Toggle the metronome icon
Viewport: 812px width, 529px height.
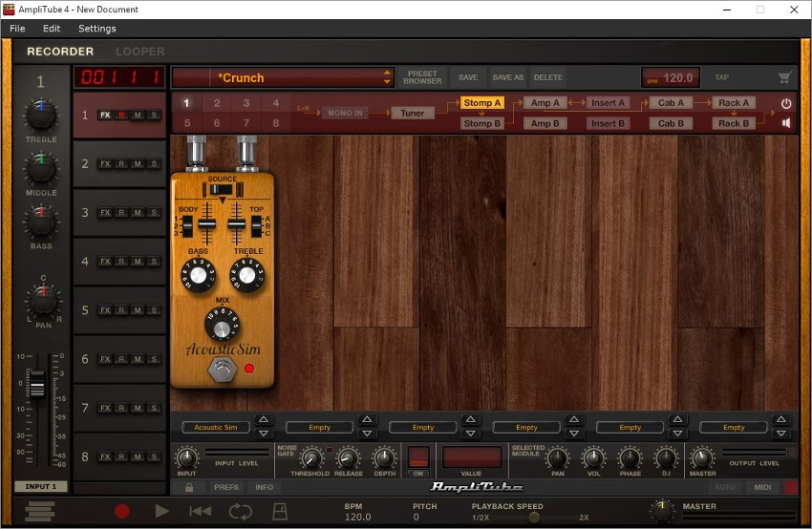[280, 512]
